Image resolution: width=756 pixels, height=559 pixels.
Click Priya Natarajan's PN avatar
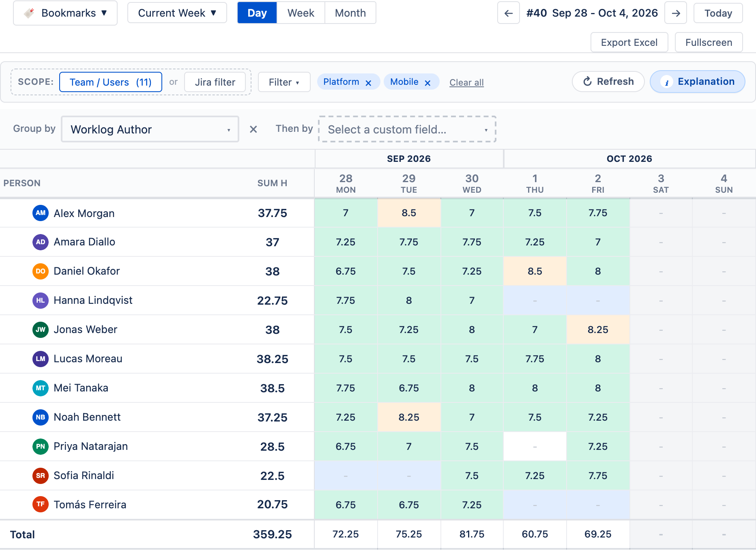[41, 447]
